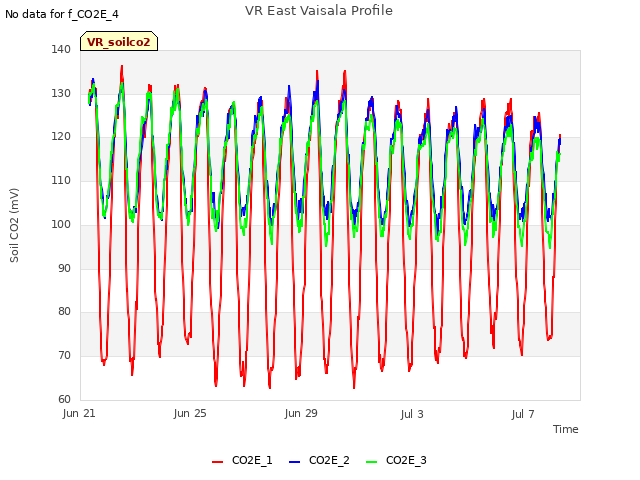The image size is (640, 480).
Task: Click the chart title VR East Vaisala Profile
Action: click(x=319, y=11)
